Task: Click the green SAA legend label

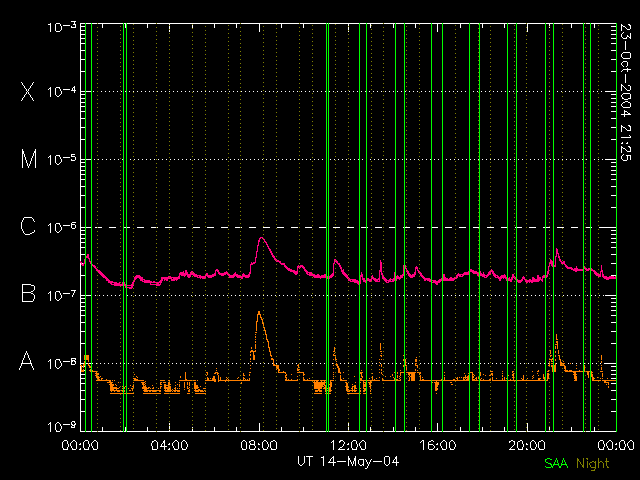Action: pyautogui.click(x=556, y=463)
